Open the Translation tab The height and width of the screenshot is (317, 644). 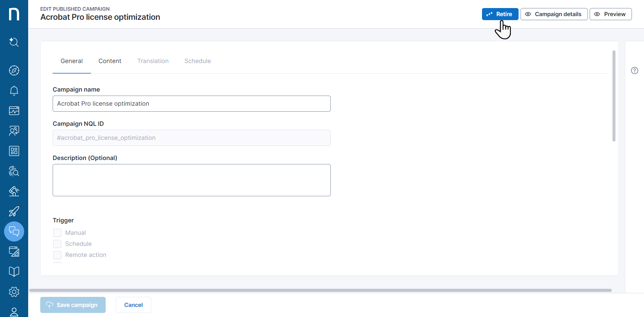click(153, 61)
